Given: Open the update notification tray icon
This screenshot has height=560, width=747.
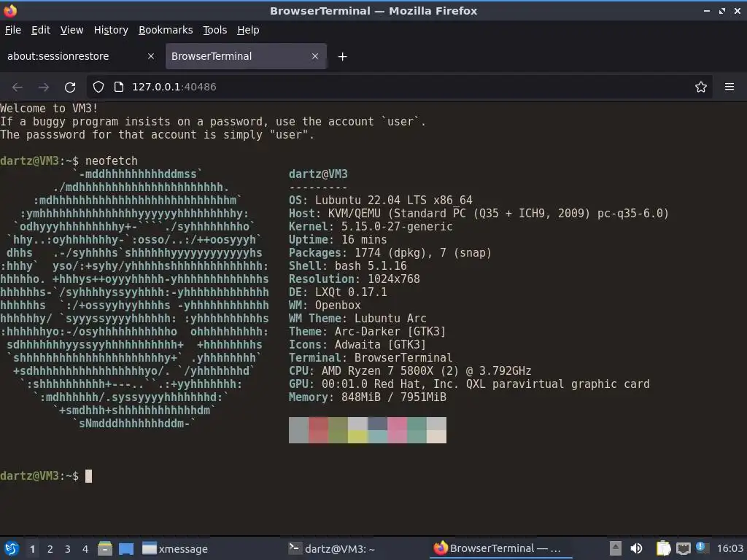Looking at the screenshot, I should coord(701,547).
